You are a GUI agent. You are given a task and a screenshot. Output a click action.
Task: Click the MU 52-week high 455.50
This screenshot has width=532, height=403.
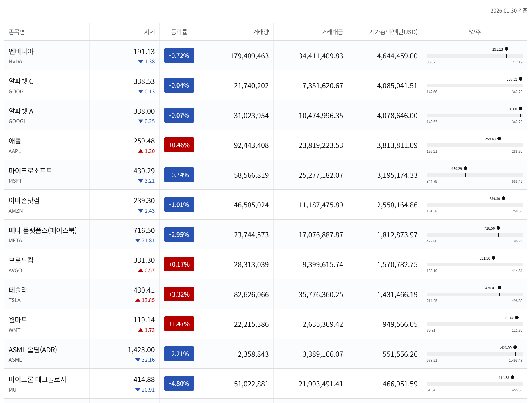517,390
